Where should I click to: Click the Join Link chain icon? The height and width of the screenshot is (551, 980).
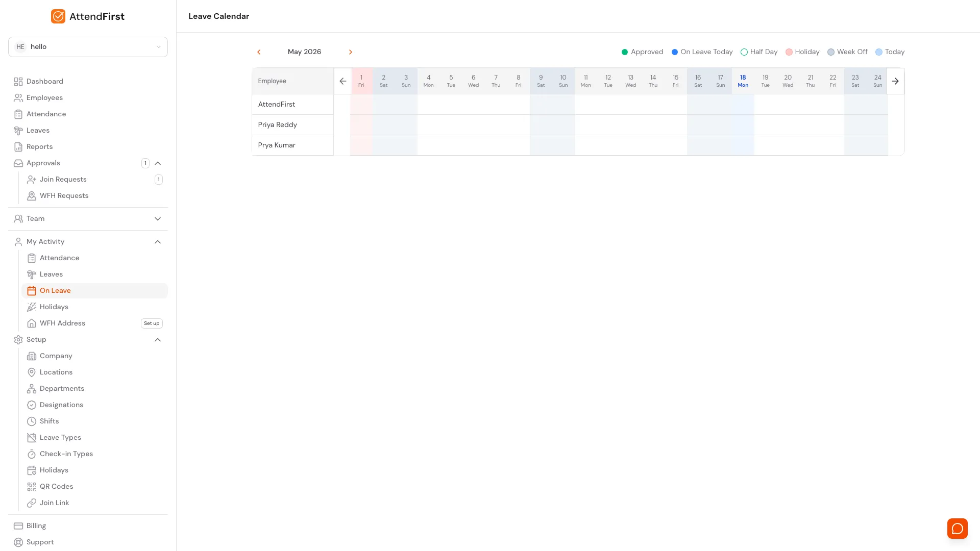click(32, 503)
